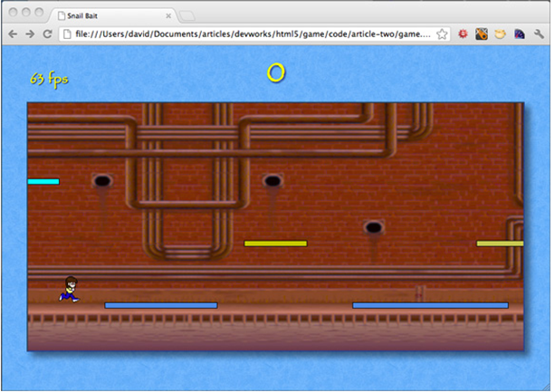
Task: Minimize the browser window with the second gray button
Action: pyautogui.click(x=26, y=13)
